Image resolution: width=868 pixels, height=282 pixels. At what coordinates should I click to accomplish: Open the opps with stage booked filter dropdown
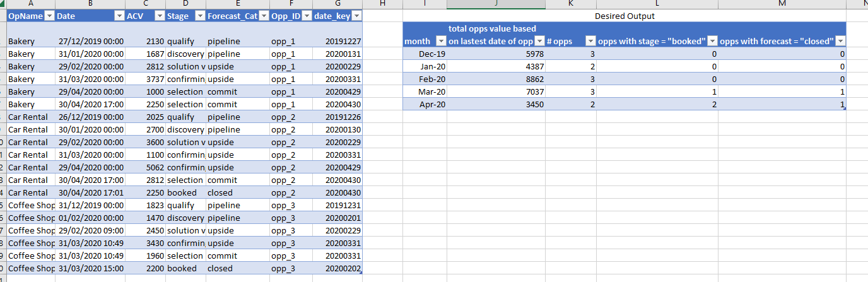(712, 42)
